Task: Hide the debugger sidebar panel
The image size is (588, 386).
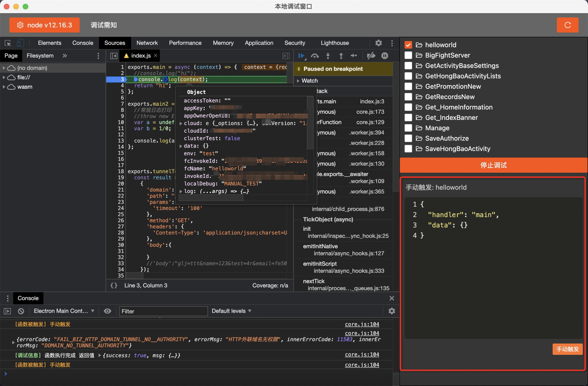Action: 286,56
